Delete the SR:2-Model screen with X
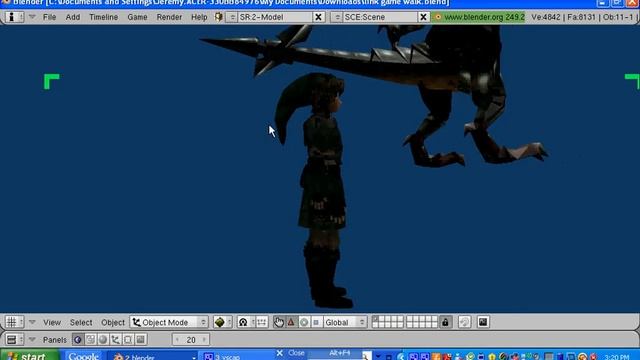 tap(318, 17)
